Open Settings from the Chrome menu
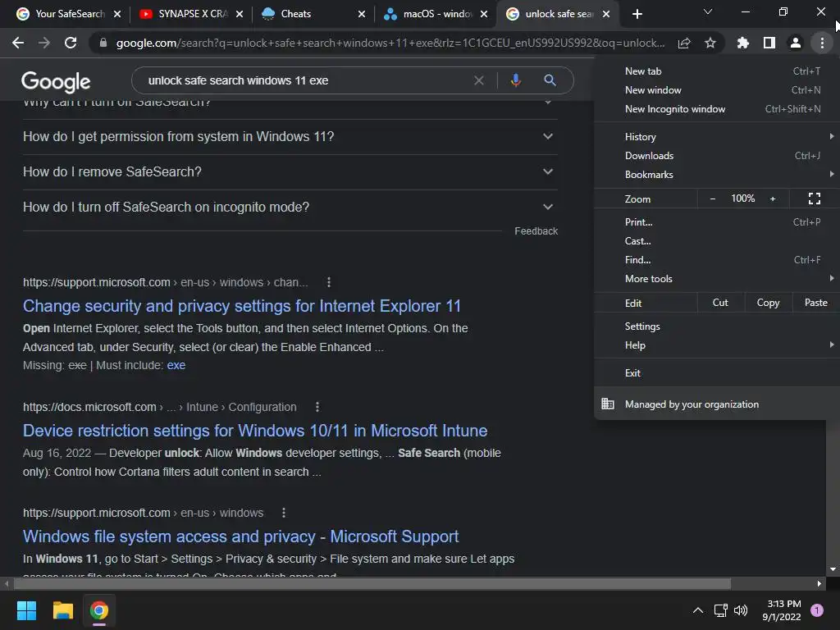The image size is (840, 630). (717, 326)
